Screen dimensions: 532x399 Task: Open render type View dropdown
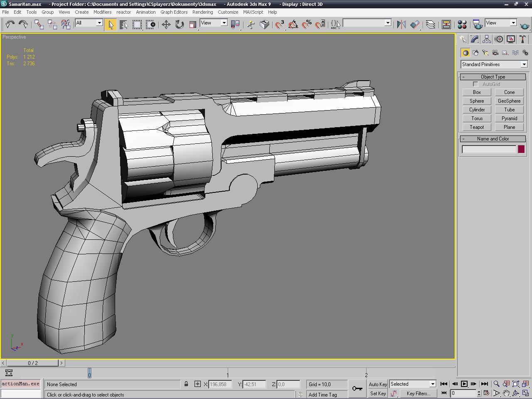(501, 23)
